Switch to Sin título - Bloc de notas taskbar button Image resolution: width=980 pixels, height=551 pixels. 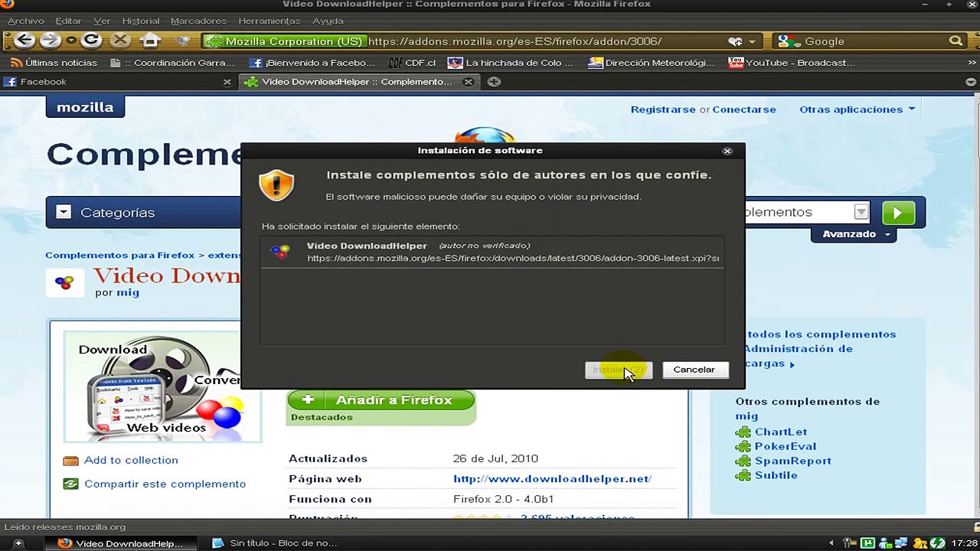pyautogui.click(x=274, y=543)
